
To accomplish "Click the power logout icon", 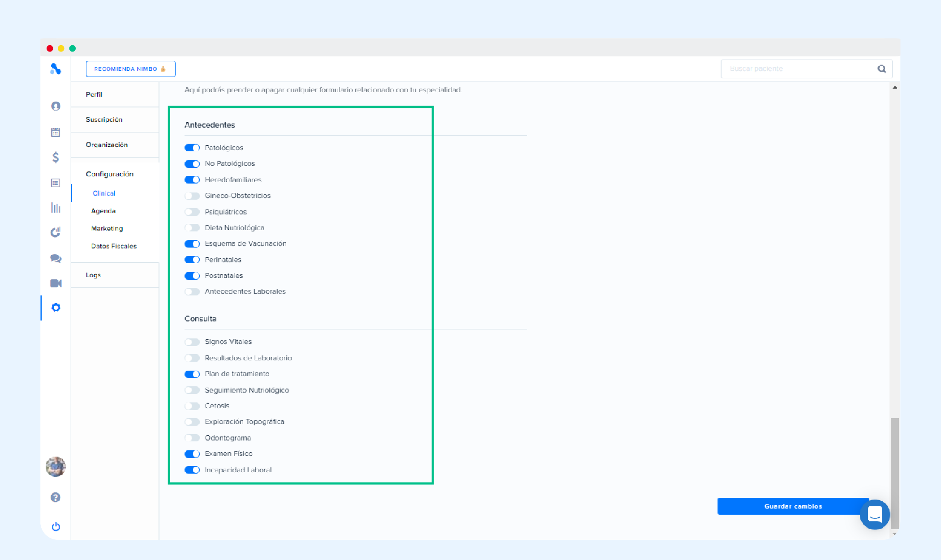I will 56,526.
